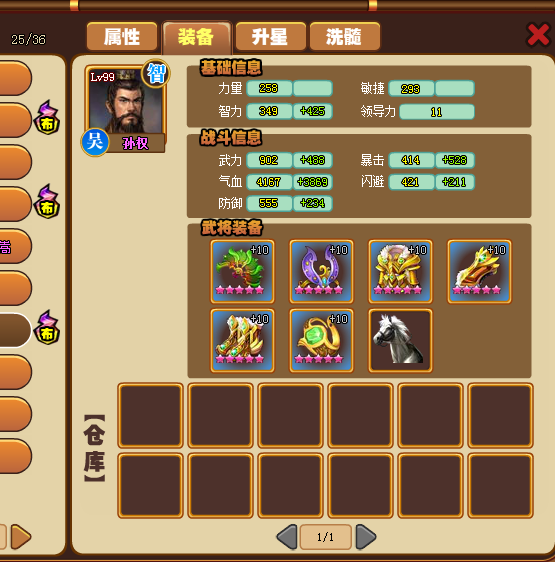Close the hero panel with red X
The height and width of the screenshot is (562, 555).
tap(538, 35)
